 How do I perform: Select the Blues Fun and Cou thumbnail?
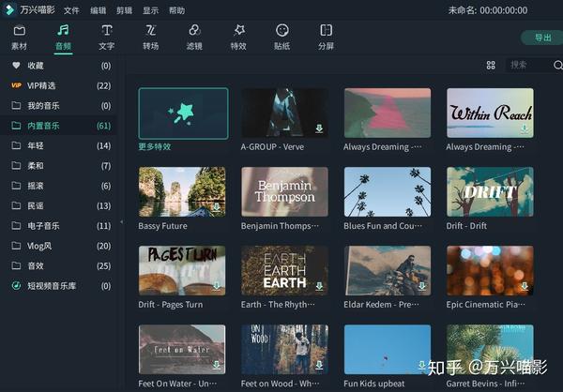[x=388, y=191]
